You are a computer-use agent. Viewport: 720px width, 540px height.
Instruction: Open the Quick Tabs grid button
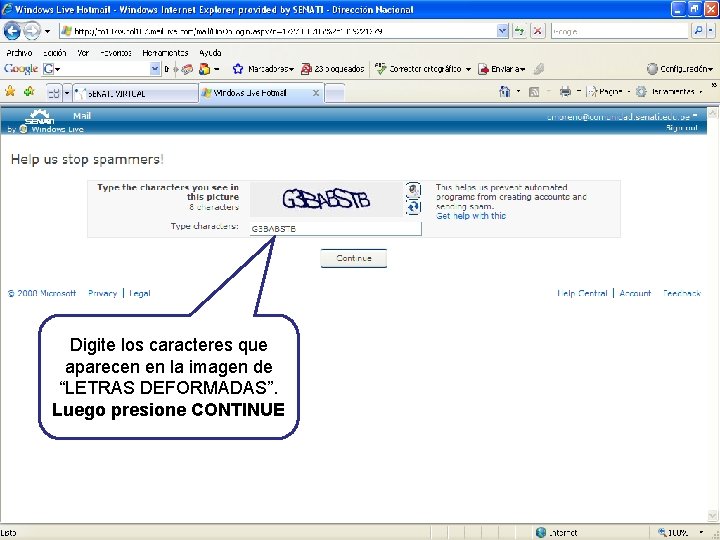(54, 93)
